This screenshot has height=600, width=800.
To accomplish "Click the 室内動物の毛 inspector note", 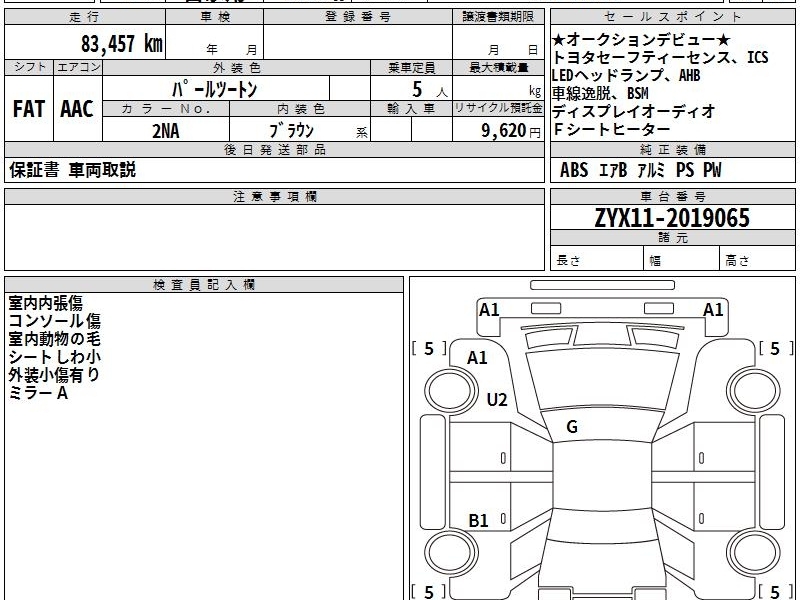I will point(55,339).
